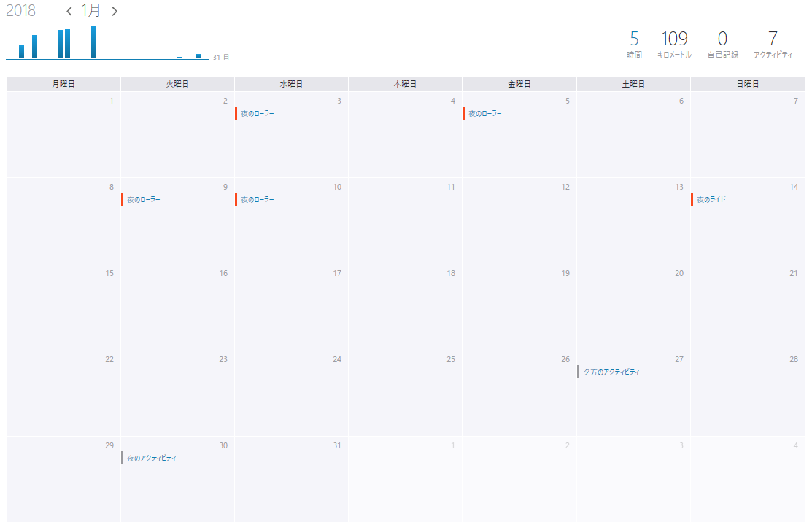The width and height of the screenshot is (812, 522).
Task: Go to the next month
Action: coord(115,11)
